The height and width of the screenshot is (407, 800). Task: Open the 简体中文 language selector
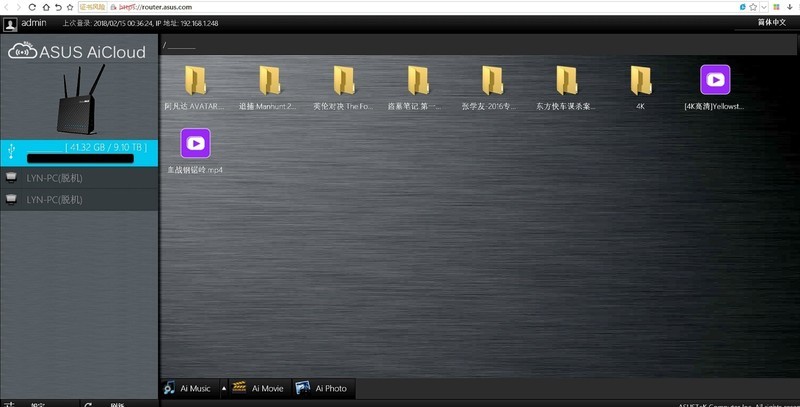[x=771, y=22]
